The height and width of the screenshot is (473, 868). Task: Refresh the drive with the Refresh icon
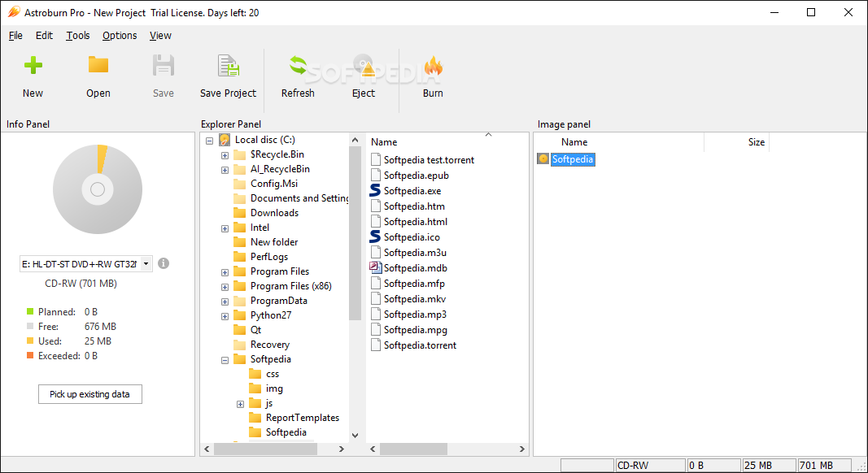click(298, 65)
